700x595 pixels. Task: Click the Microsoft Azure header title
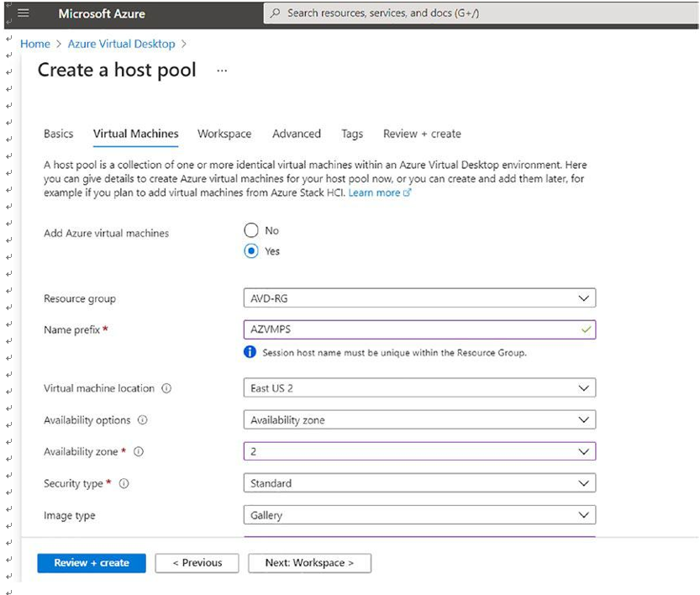tap(102, 13)
